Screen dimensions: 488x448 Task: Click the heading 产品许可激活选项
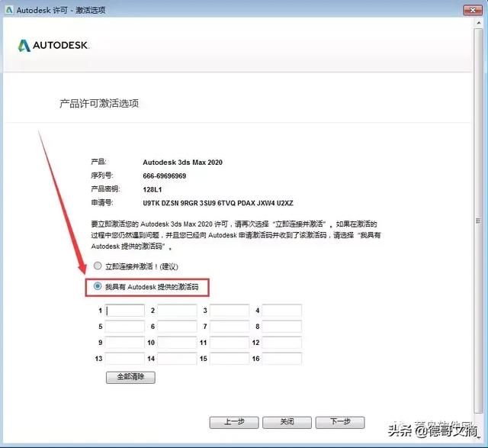(99, 104)
